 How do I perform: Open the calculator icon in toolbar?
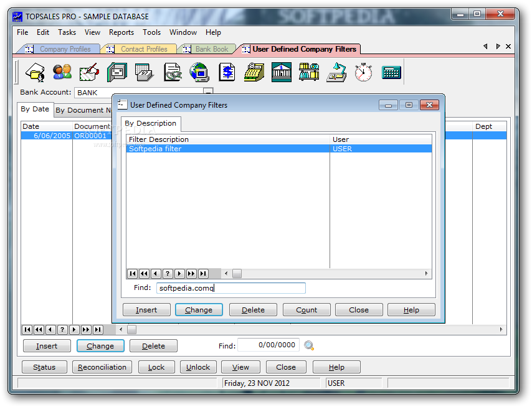tap(391, 72)
